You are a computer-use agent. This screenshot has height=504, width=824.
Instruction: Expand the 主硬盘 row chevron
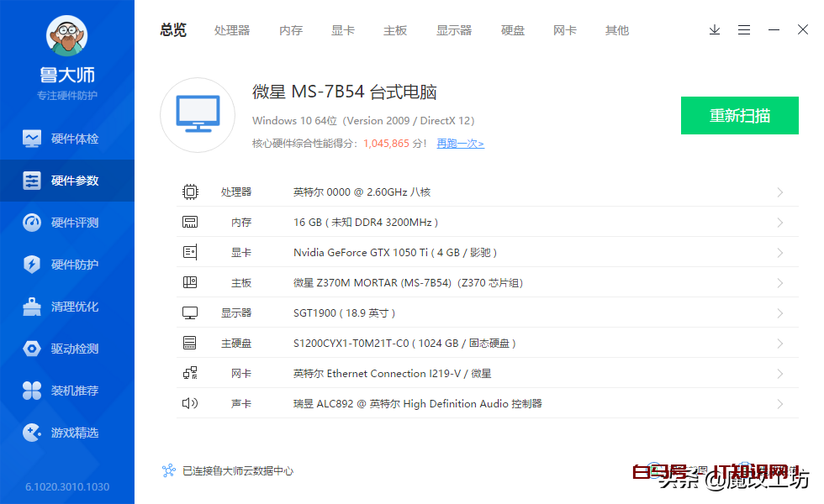point(779,344)
